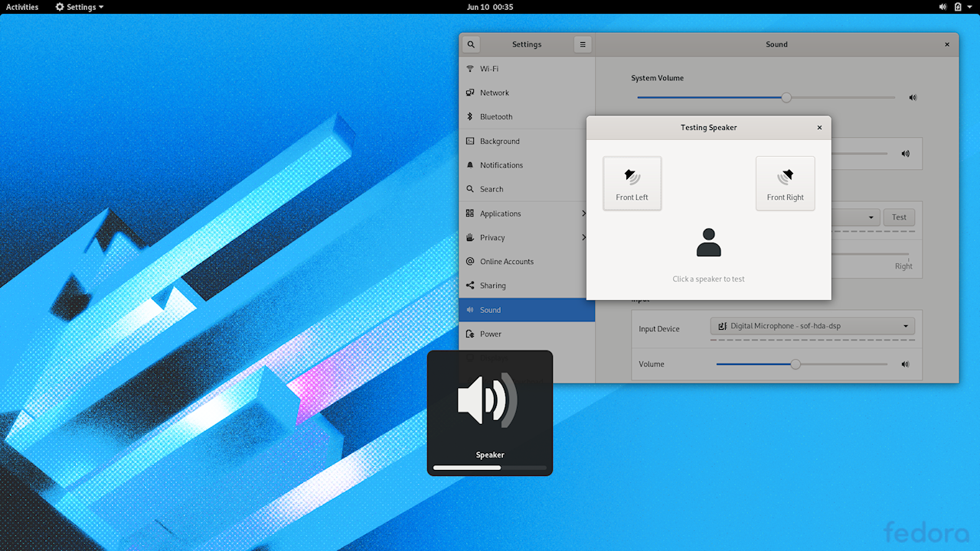Open the Settings search
The image size is (980, 551).
pos(471,44)
